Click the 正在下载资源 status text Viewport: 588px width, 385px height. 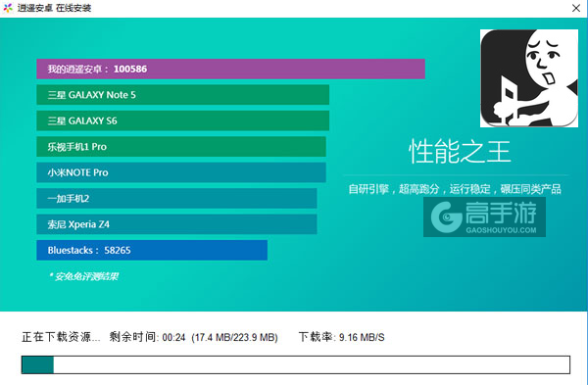coord(61,337)
